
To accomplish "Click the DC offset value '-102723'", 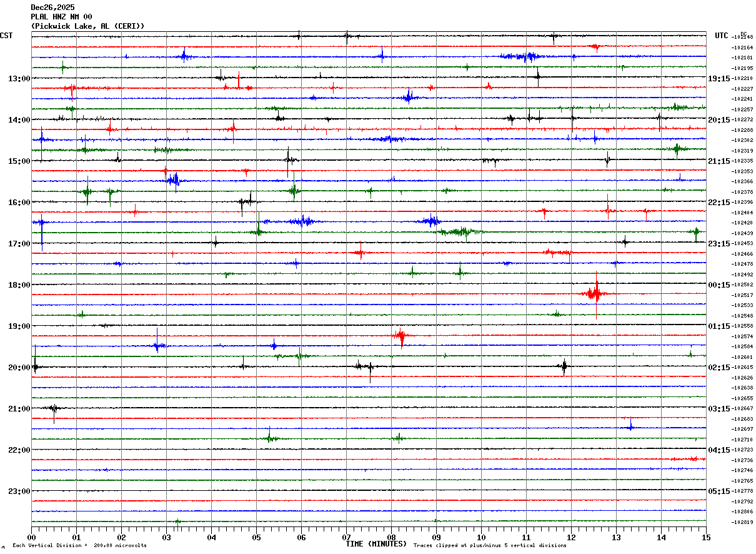I will [743, 450].
